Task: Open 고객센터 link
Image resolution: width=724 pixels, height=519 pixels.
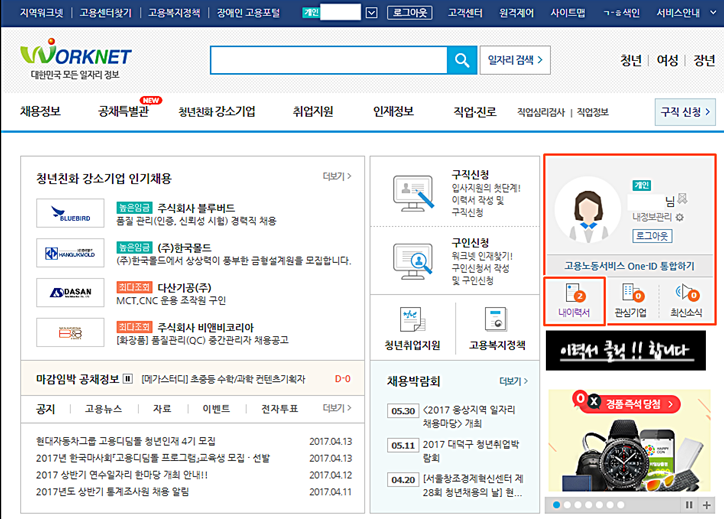Action: tap(465, 12)
